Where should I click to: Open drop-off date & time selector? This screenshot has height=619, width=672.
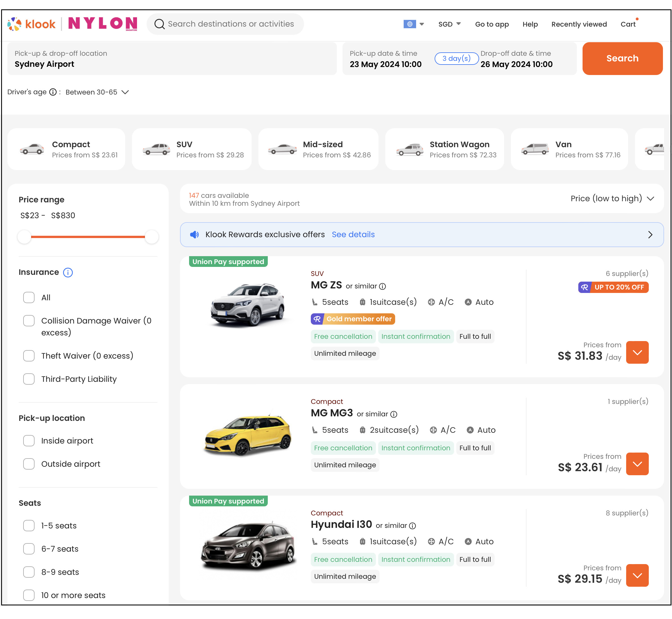(517, 59)
